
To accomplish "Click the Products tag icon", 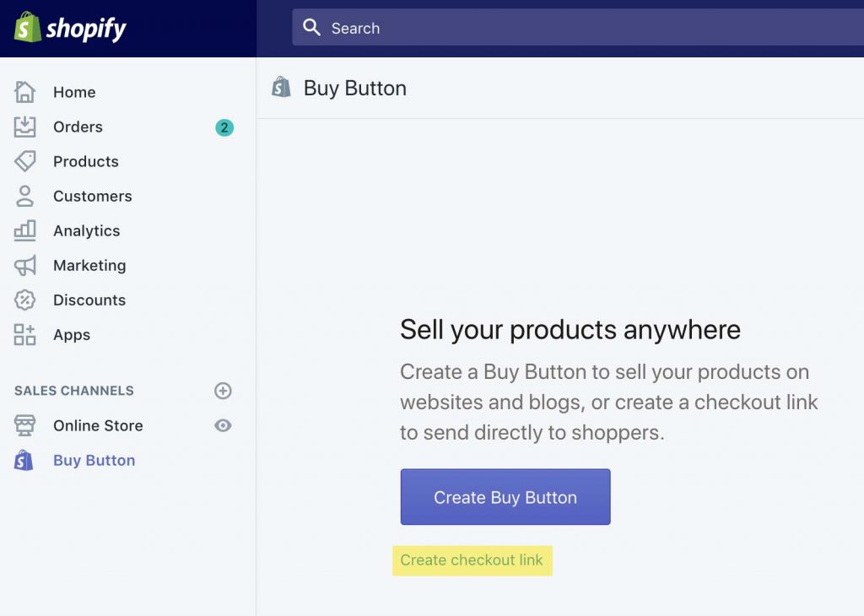I will click(x=24, y=161).
